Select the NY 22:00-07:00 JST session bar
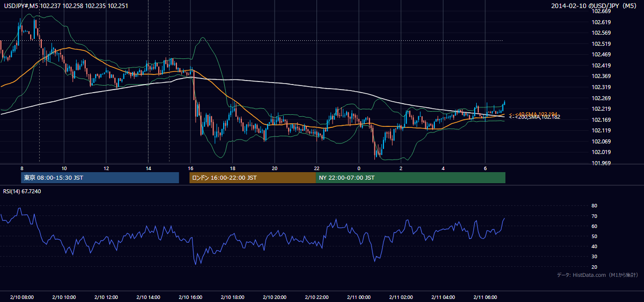This screenshot has width=644, height=302. click(x=411, y=178)
